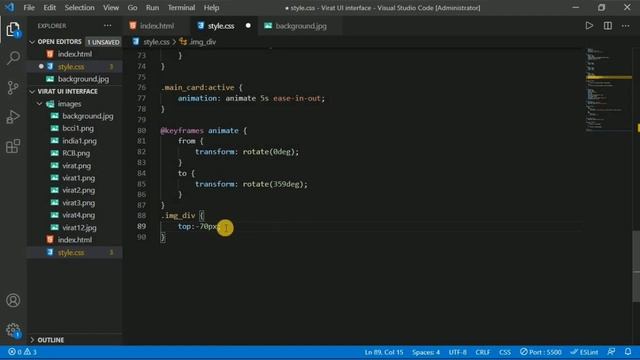Open background.jpg in images folder
The width and height of the screenshot is (640, 360).
coord(75,116)
